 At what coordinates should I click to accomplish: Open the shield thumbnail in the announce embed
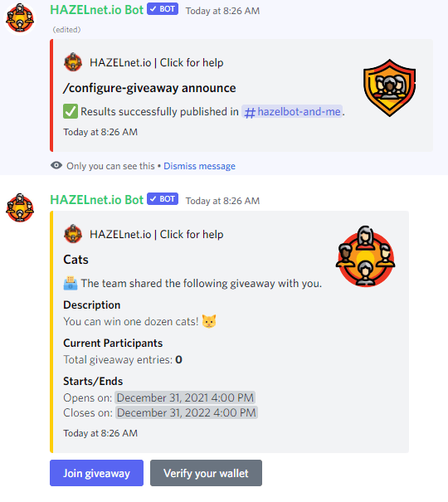point(389,88)
